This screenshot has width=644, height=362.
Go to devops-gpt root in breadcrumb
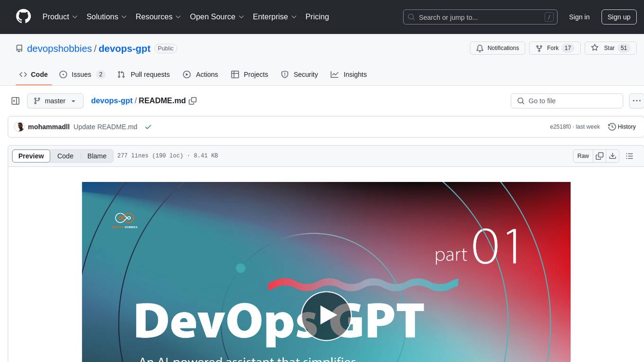(x=112, y=100)
